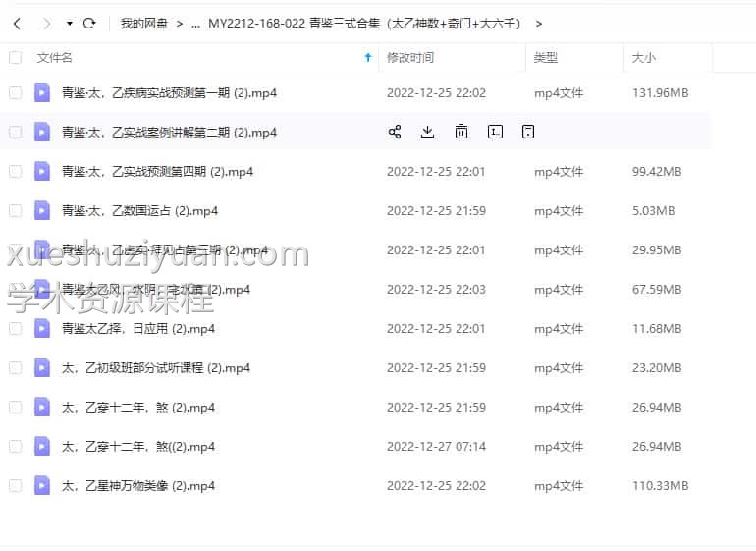This screenshot has width=756, height=551.
Task: Go forward using the right arrow
Action: click(x=46, y=23)
